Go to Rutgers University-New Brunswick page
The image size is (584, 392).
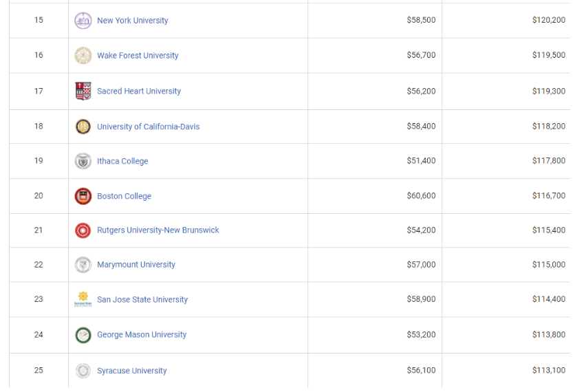pyautogui.click(x=158, y=230)
